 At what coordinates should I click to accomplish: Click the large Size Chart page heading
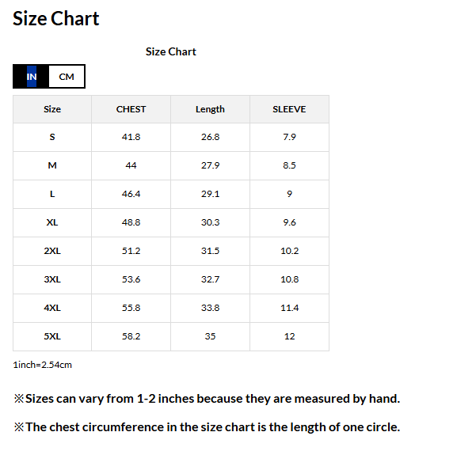pyautogui.click(x=56, y=19)
